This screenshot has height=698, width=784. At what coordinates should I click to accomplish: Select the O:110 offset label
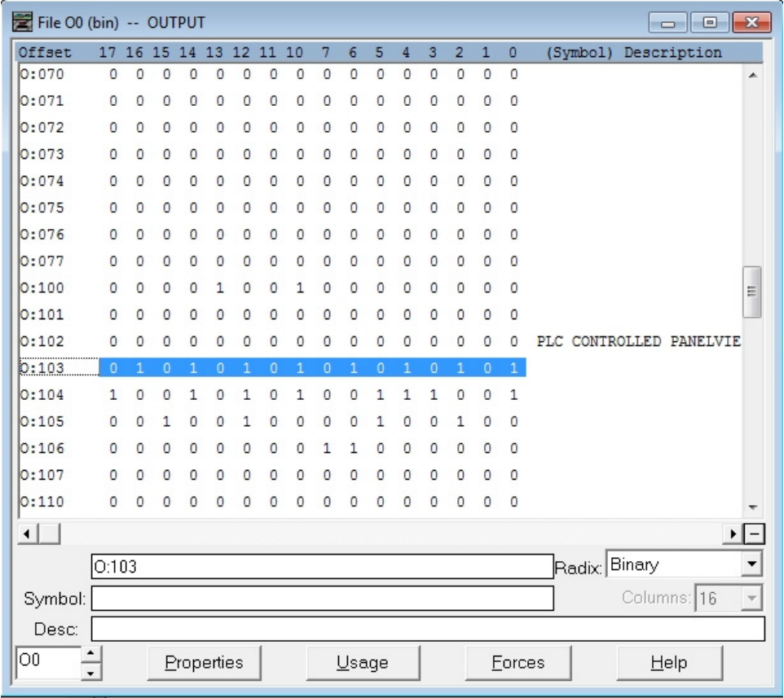42,502
